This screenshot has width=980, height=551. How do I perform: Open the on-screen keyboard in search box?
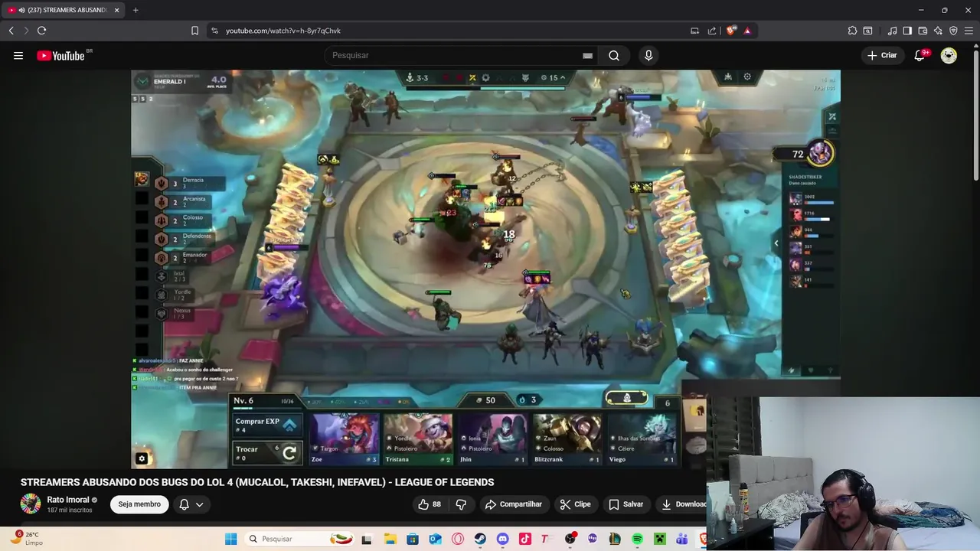(x=587, y=55)
